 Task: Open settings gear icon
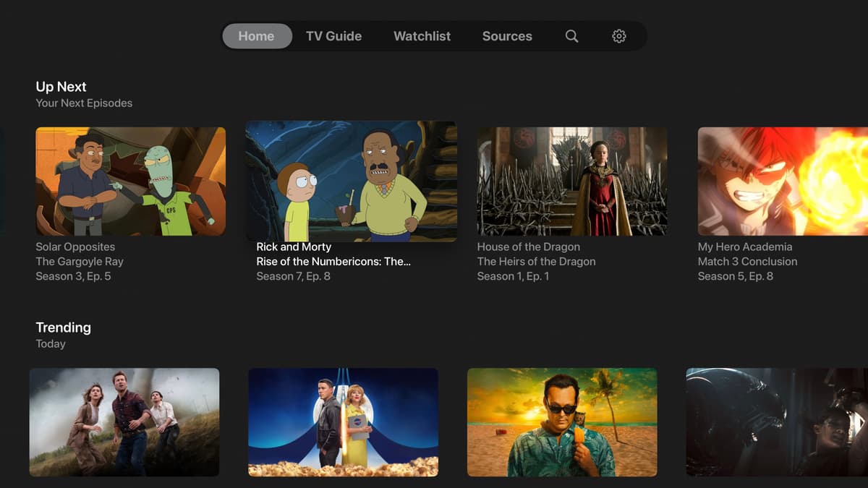[x=618, y=36]
